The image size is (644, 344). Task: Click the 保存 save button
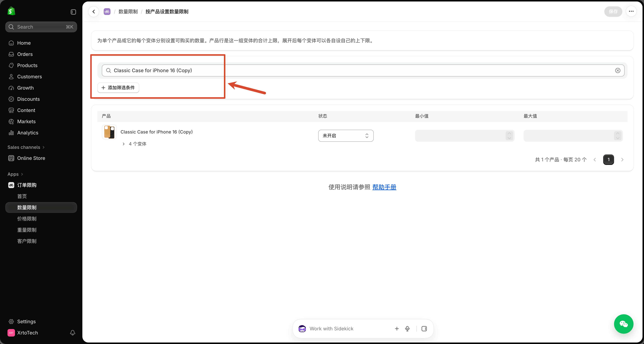(613, 11)
